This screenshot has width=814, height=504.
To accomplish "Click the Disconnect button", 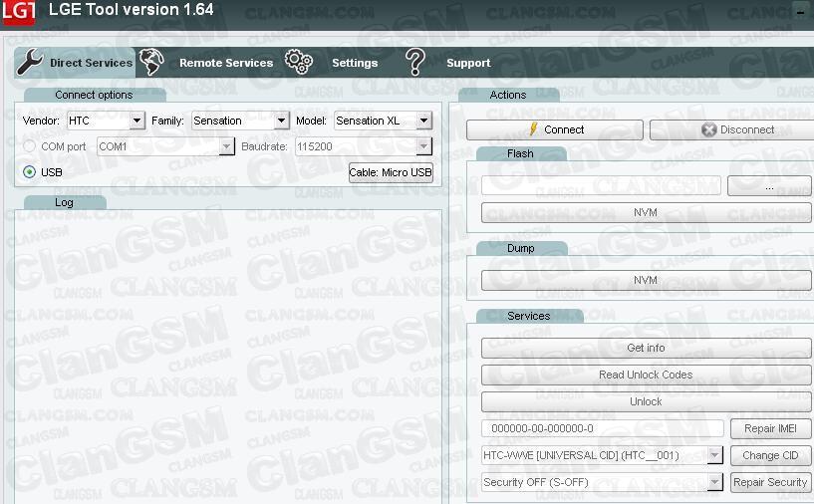I will pos(732,129).
